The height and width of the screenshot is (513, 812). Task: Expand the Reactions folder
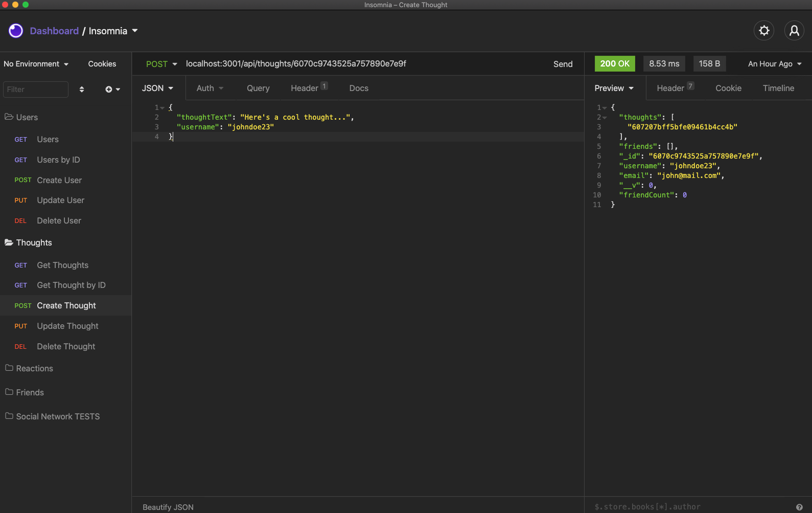[29, 368]
